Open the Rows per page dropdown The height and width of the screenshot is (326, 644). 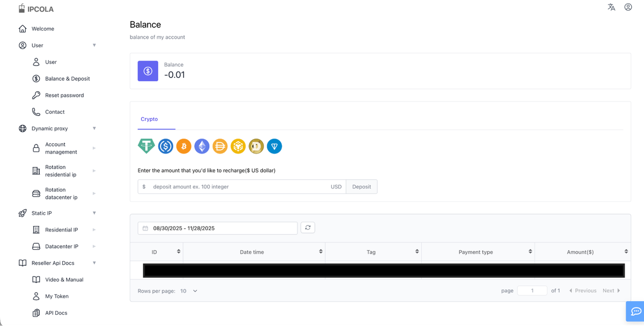pyautogui.click(x=188, y=291)
